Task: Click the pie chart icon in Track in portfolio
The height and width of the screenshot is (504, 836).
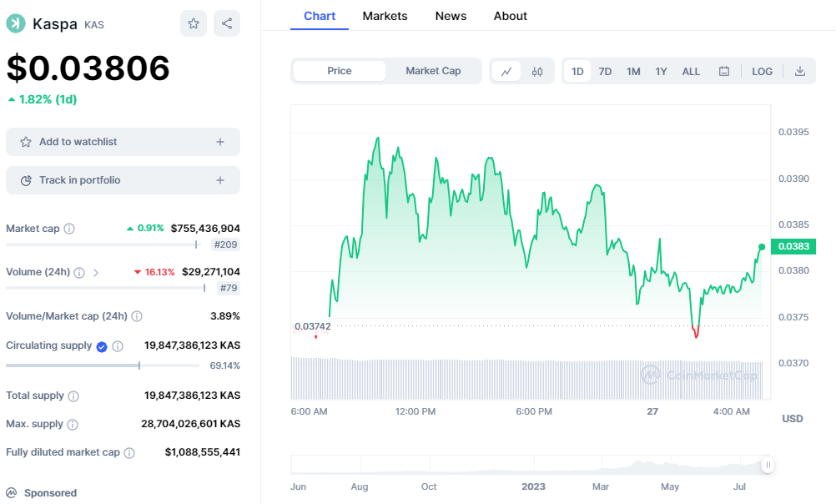Action: (26, 180)
